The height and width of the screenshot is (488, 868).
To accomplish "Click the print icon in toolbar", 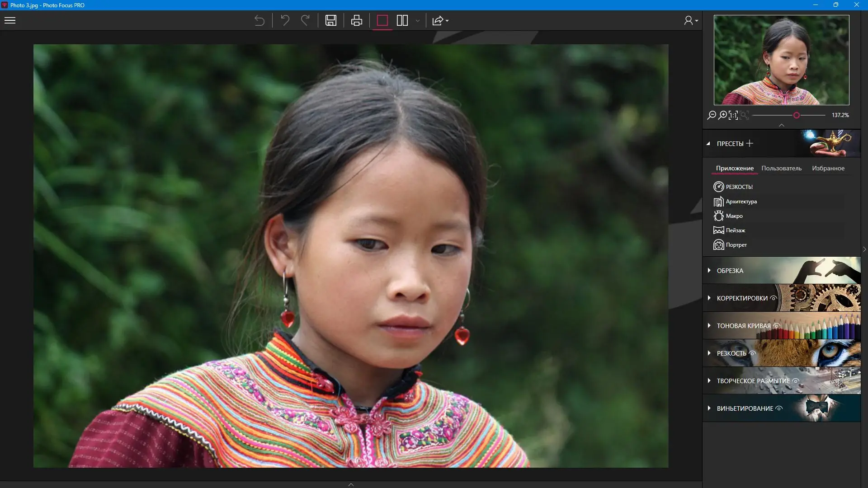I will [356, 20].
